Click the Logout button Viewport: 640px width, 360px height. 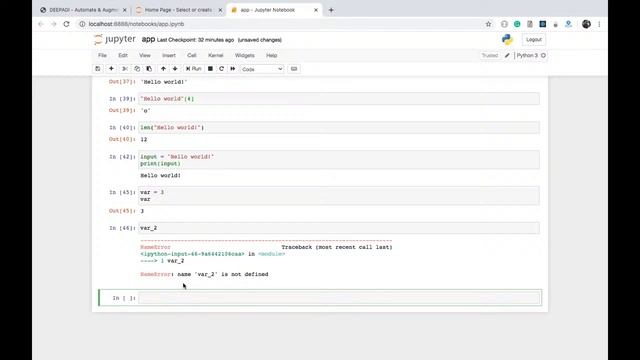(x=533, y=40)
